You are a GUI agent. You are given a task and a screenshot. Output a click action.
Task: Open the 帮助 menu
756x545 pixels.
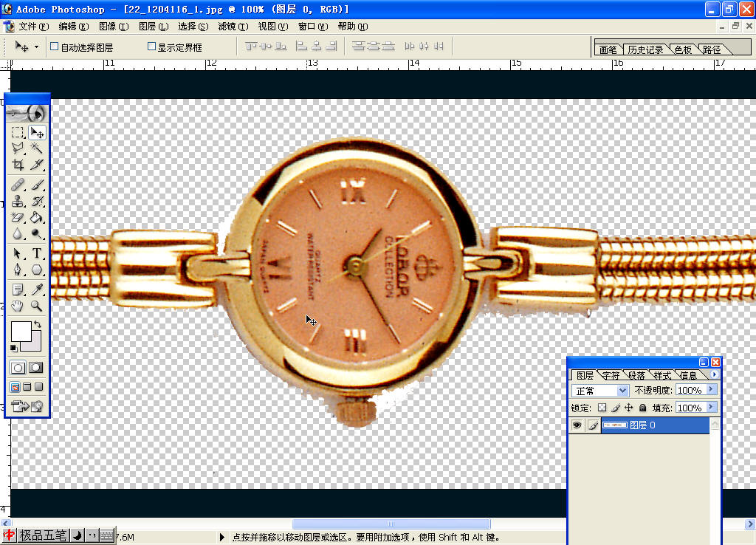click(x=352, y=27)
